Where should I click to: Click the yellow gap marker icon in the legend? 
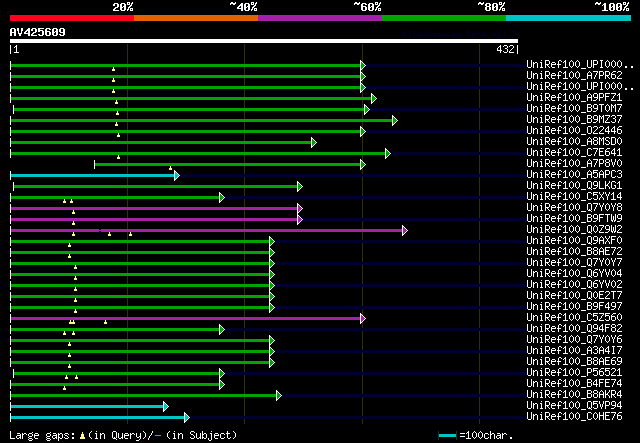coord(82,436)
